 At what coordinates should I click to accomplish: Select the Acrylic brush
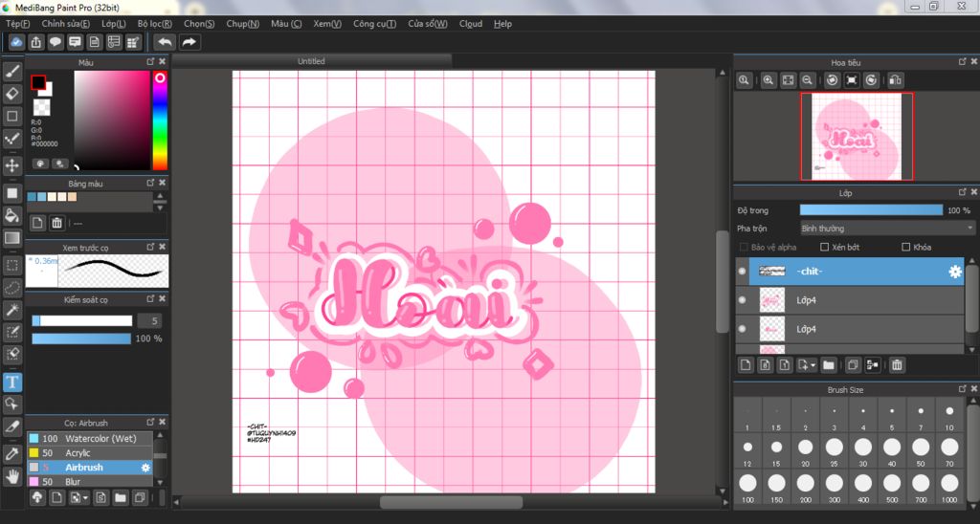pyautogui.click(x=90, y=453)
